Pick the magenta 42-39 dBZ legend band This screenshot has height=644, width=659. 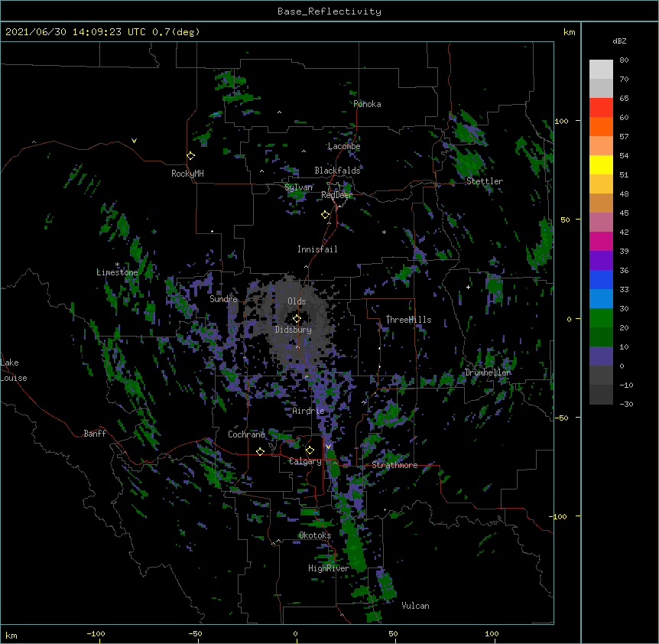coord(601,241)
